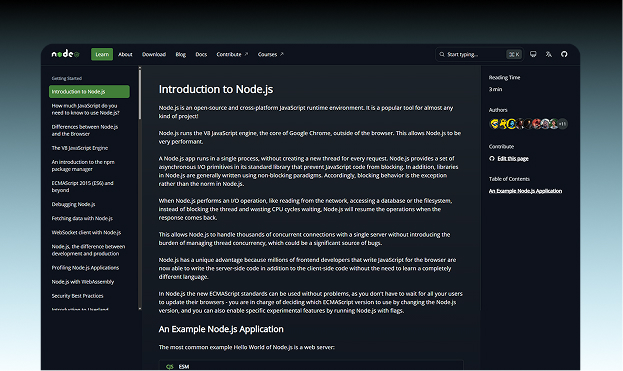623x371 pixels.
Task: Open the language selector icon
Action: pos(549,54)
